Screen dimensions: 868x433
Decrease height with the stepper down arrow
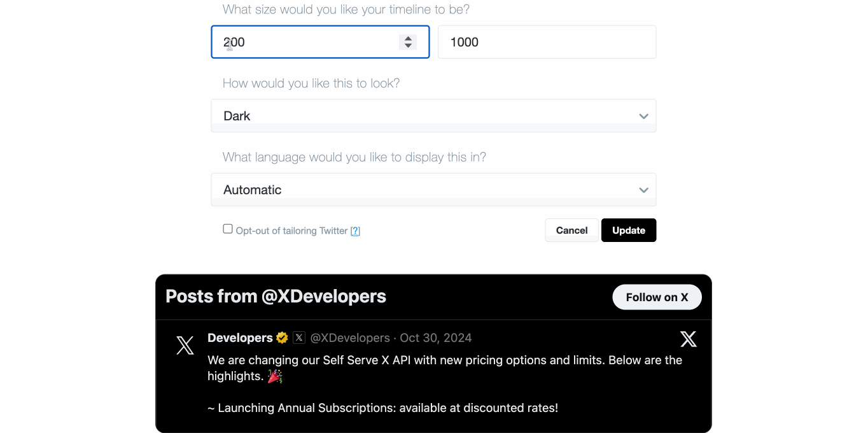coord(408,46)
